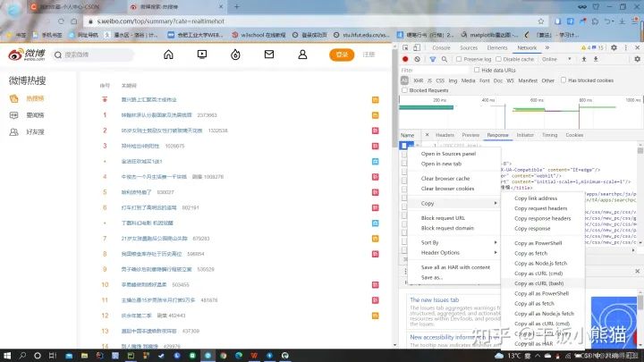
Task: Click the Weibo logo
Action: point(27,55)
